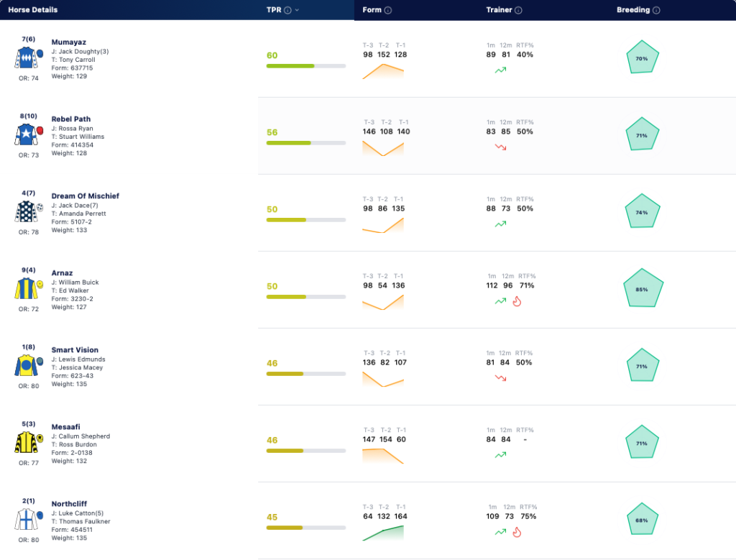This screenshot has height=560, width=736.
Task: Click Mumayaz's 70% breeding pentagon
Action: 643,58
